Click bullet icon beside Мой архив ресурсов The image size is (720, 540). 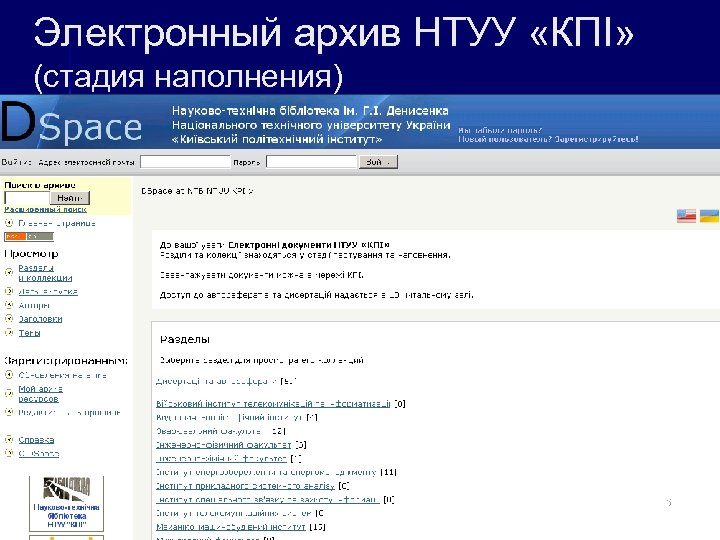(9, 394)
